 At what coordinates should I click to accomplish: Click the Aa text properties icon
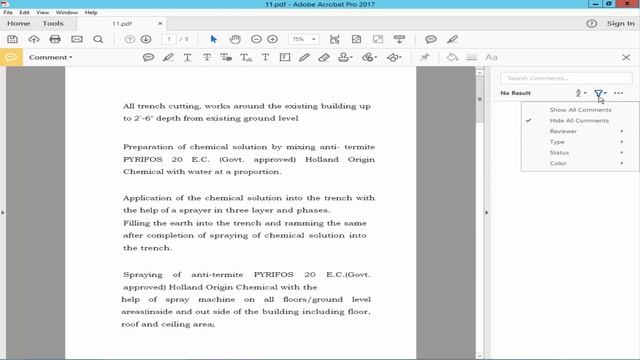(491, 57)
